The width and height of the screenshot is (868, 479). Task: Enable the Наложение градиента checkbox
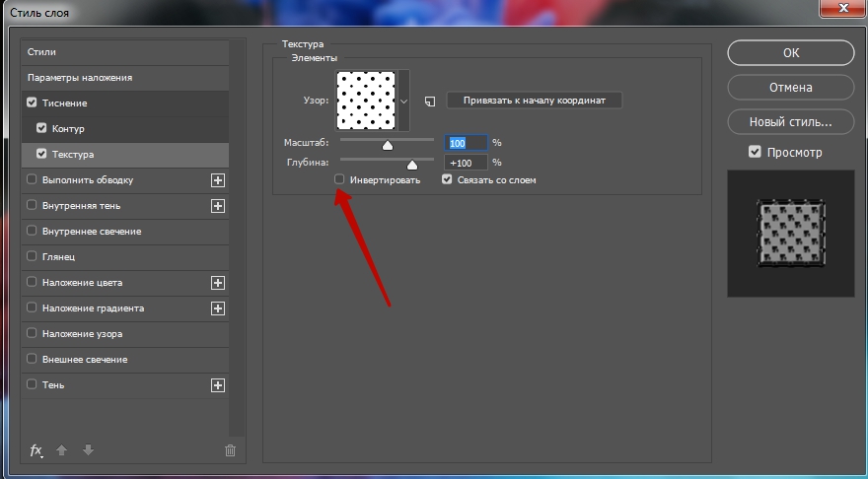click(32, 307)
